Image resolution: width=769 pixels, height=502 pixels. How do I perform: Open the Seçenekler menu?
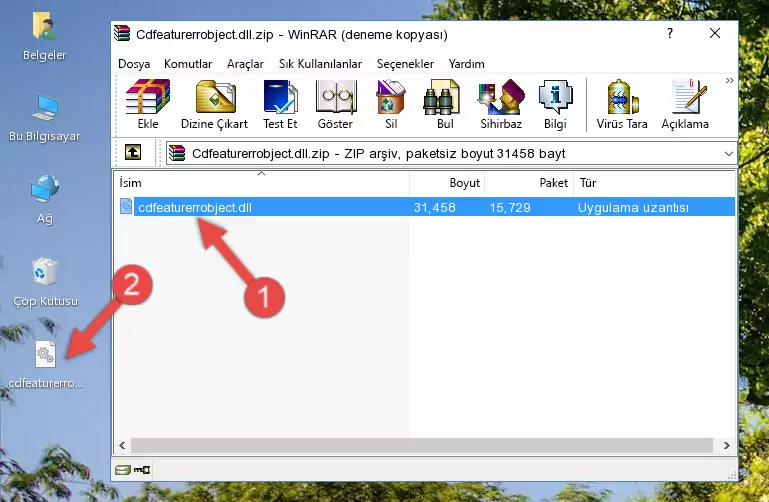coord(405,64)
